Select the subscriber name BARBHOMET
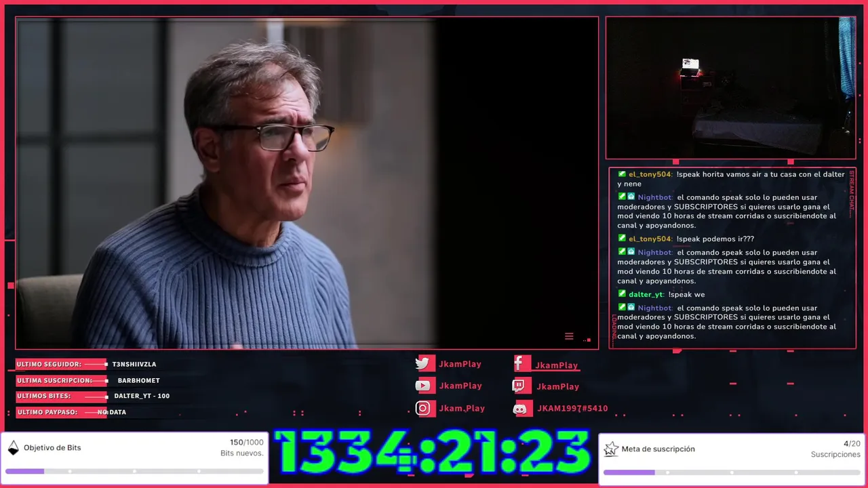 (x=139, y=381)
